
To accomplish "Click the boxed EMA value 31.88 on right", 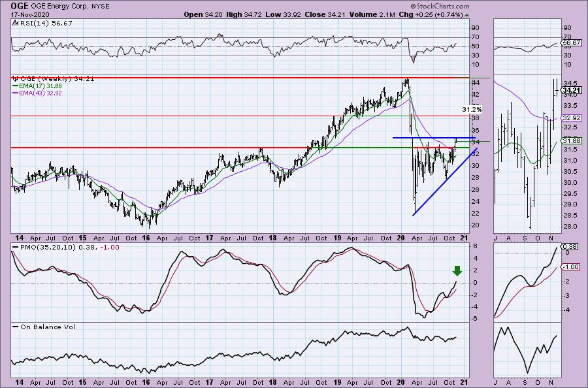I will click(572, 140).
